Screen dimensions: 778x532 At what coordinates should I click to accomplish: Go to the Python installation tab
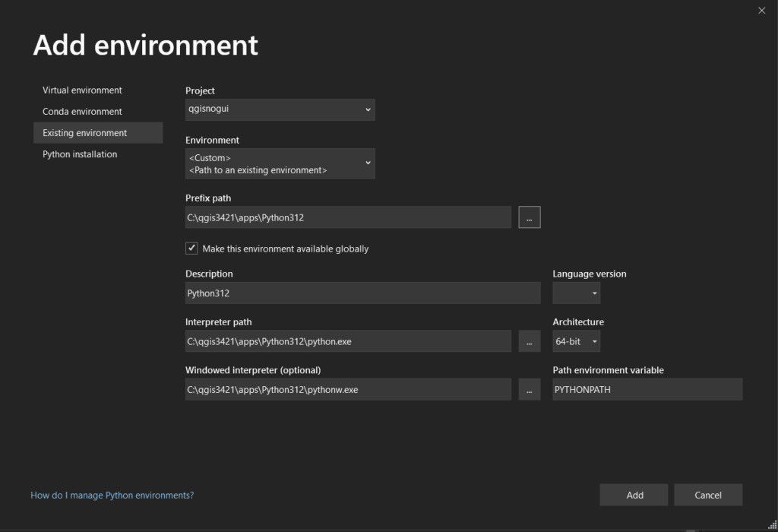pos(80,154)
